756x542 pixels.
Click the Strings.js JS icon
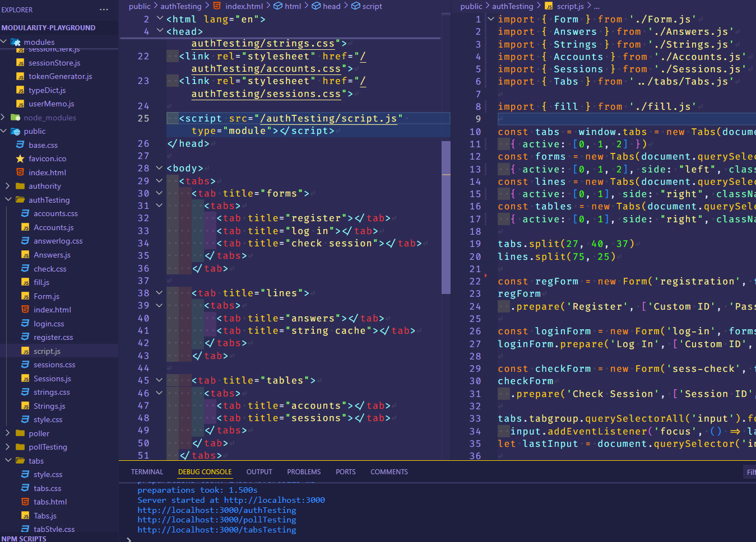pyautogui.click(x=25, y=406)
